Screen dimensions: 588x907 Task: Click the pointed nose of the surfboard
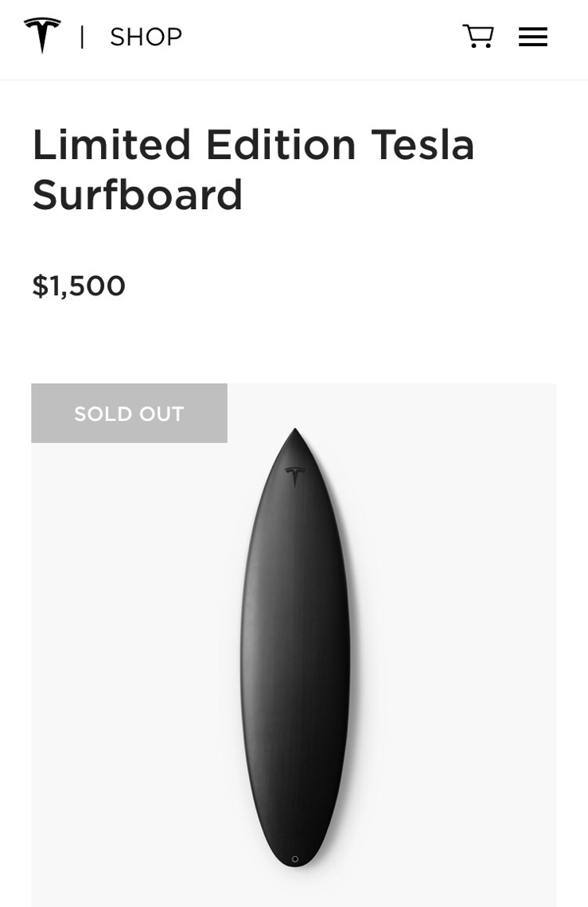coord(295,433)
